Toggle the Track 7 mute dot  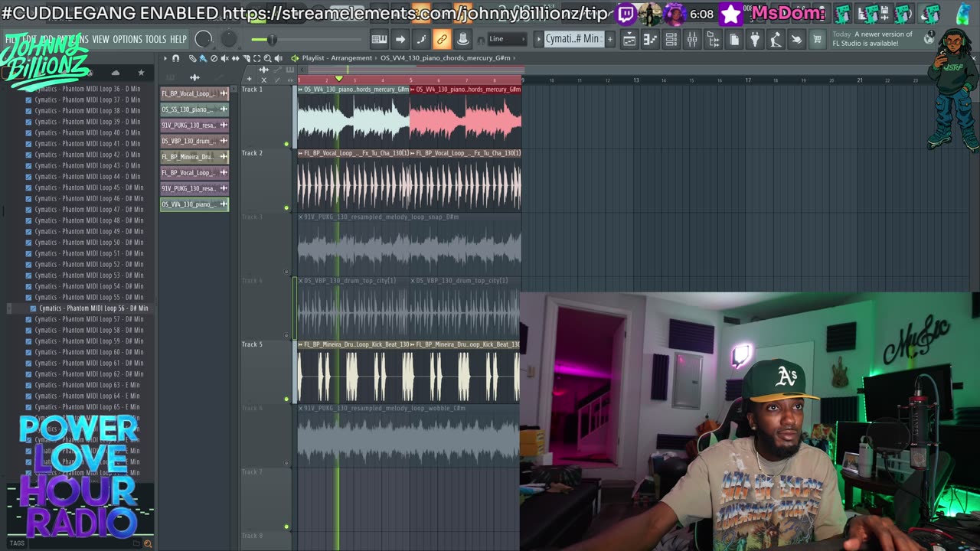[287, 527]
